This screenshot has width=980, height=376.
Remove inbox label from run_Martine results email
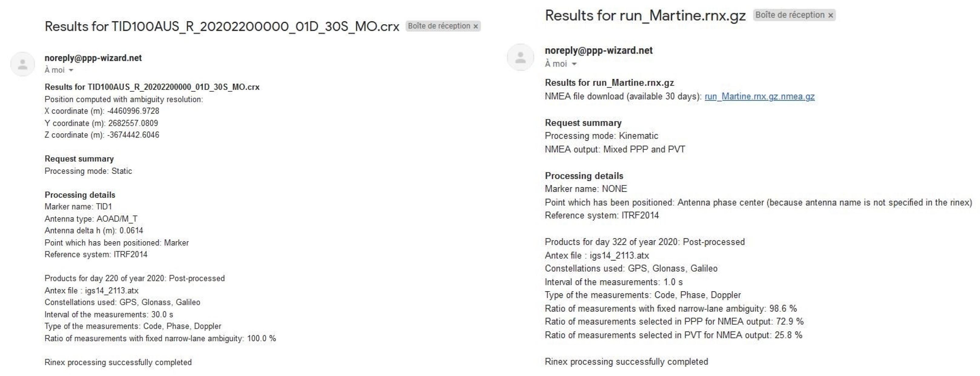pos(830,15)
